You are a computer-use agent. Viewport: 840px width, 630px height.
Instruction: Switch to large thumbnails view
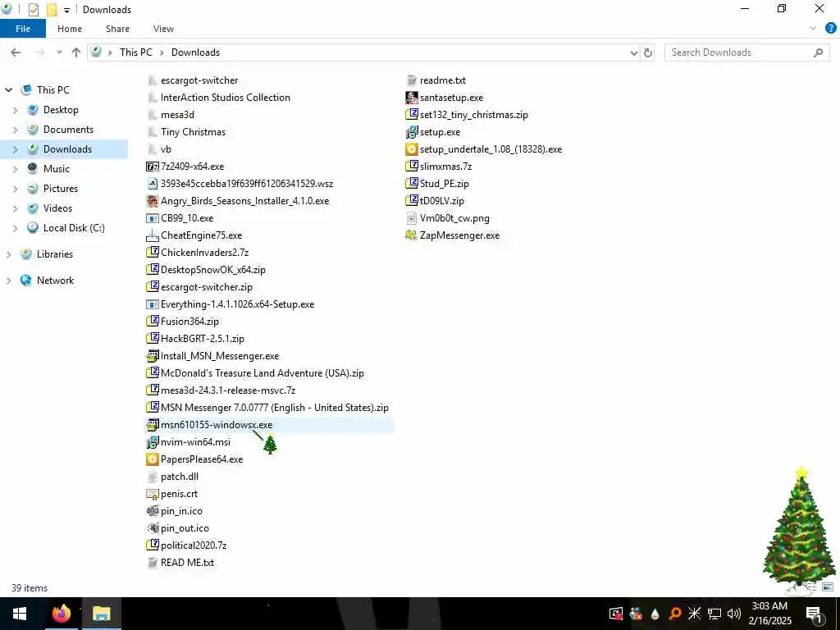(x=828, y=587)
